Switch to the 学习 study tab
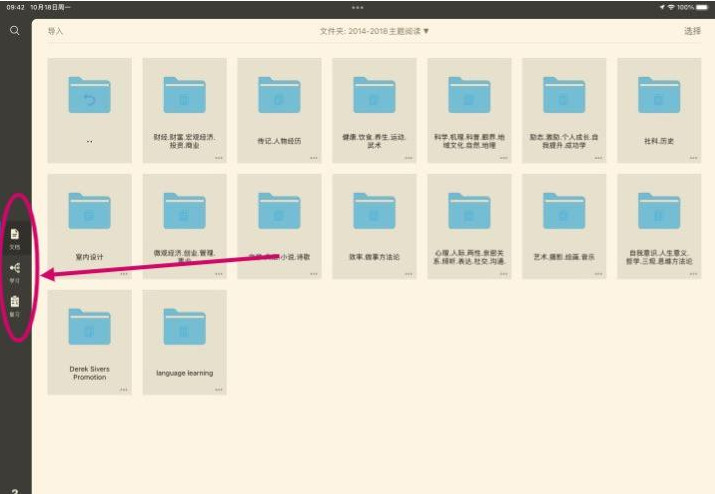Image resolution: width=715 pixels, height=494 pixels. coord(15,273)
